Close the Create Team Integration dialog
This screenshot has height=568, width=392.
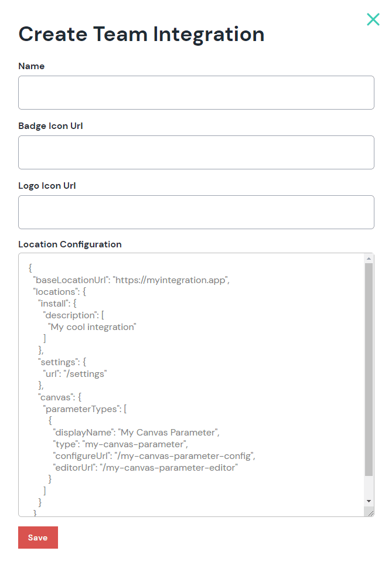pos(373,19)
